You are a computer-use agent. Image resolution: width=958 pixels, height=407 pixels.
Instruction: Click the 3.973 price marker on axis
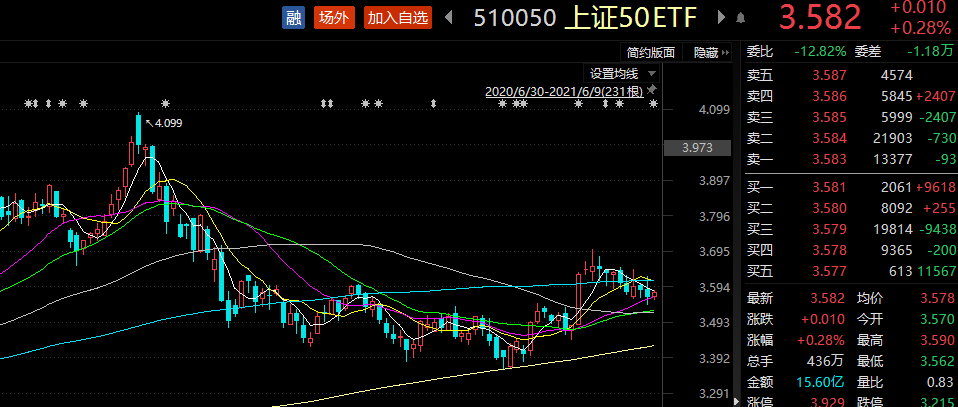point(695,148)
